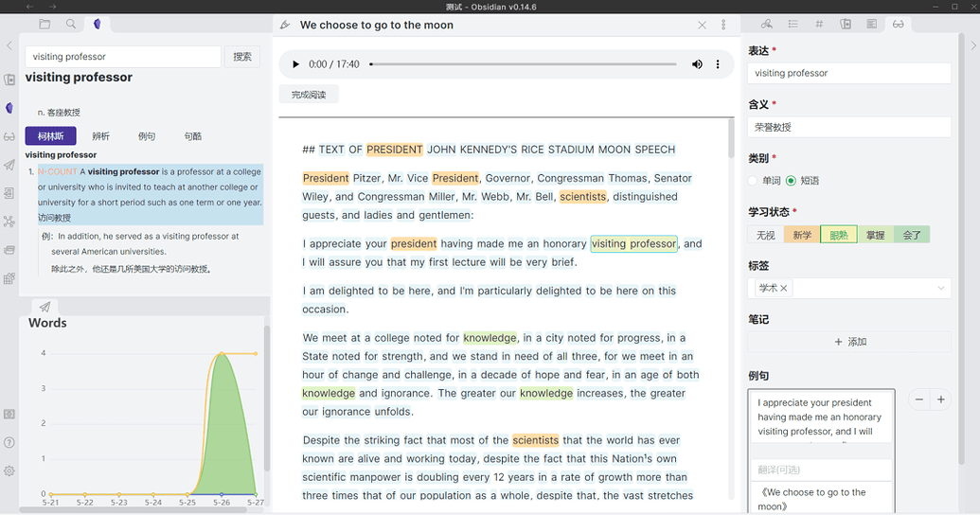Open the note's three-dot more options
The height and width of the screenshot is (515, 980).
723,26
